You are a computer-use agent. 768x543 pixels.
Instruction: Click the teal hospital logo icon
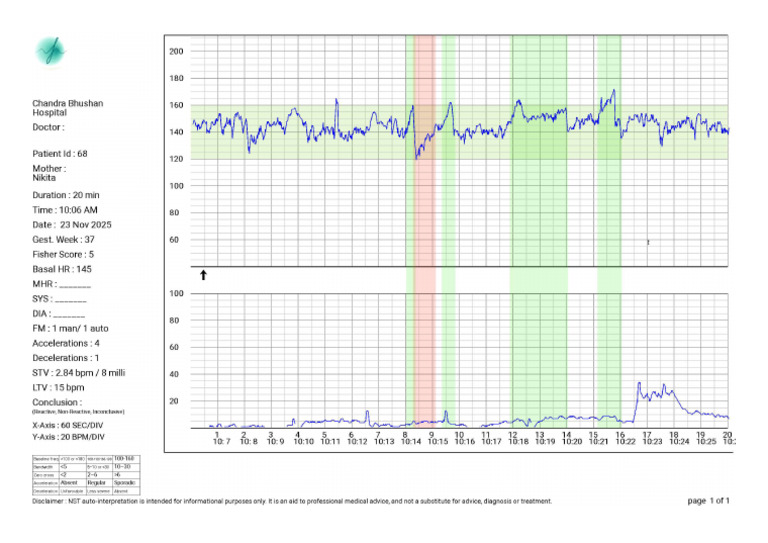50,51
